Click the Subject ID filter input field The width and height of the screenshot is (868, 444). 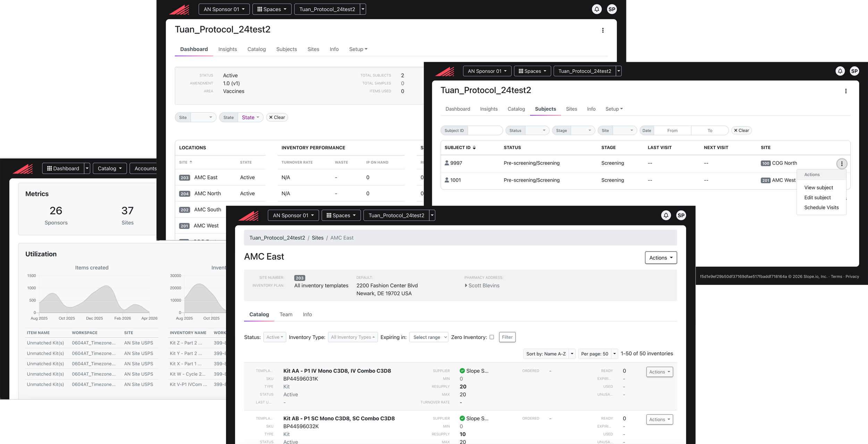click(x=485, y=131)
